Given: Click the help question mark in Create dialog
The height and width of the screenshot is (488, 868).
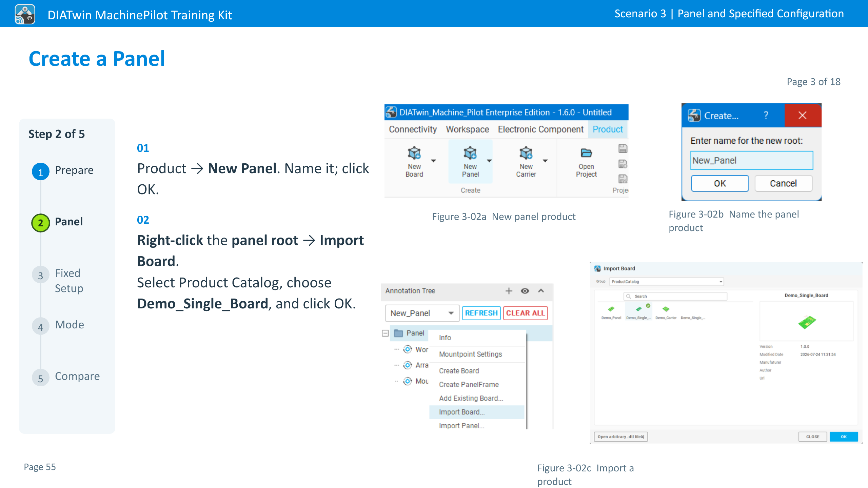Looking at the screenshot, I should tap(766, 116).
